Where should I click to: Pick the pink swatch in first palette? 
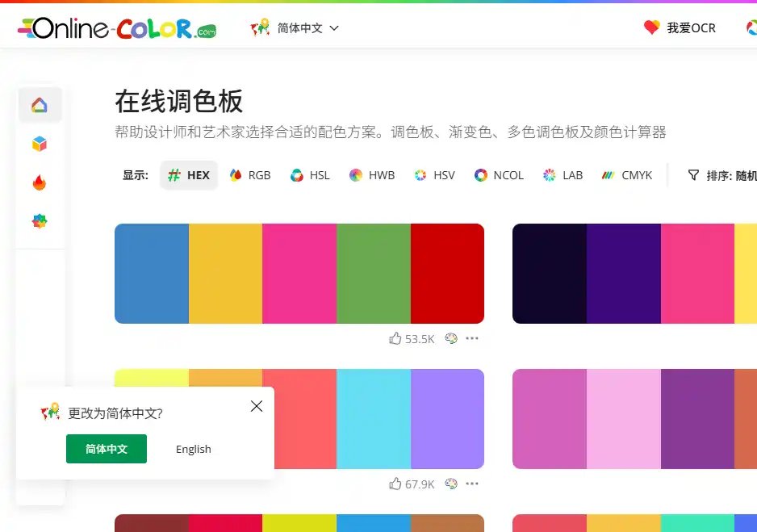point(299,274)
